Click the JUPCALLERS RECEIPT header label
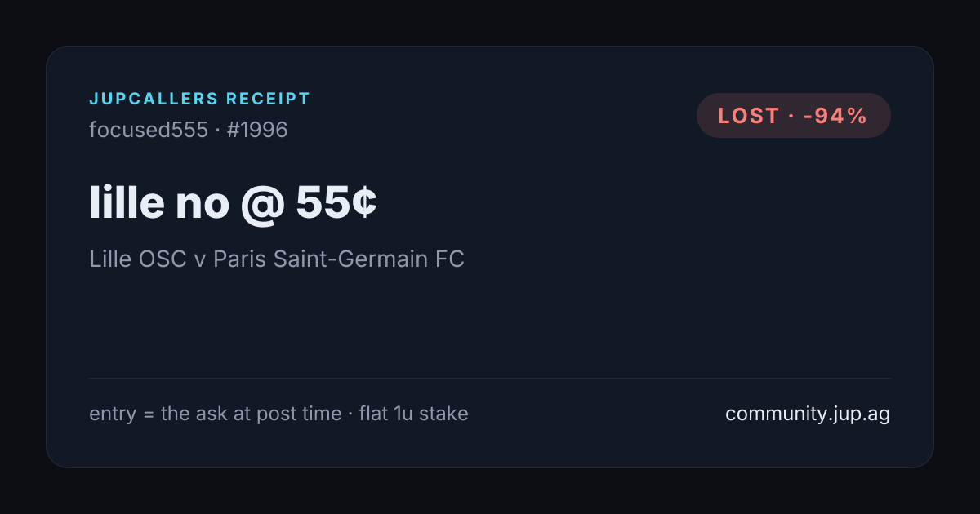This screenshot has height=514, width=980. pyautogui.click(x=200, y=100)
